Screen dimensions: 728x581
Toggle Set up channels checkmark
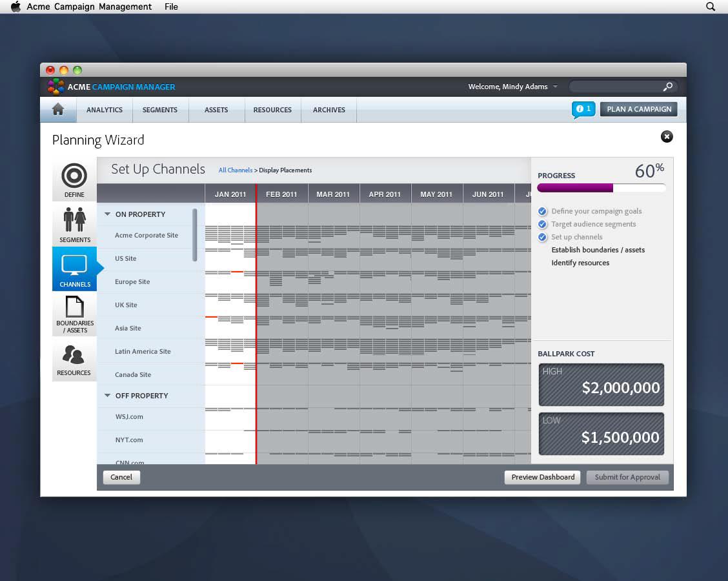point(542,238)
